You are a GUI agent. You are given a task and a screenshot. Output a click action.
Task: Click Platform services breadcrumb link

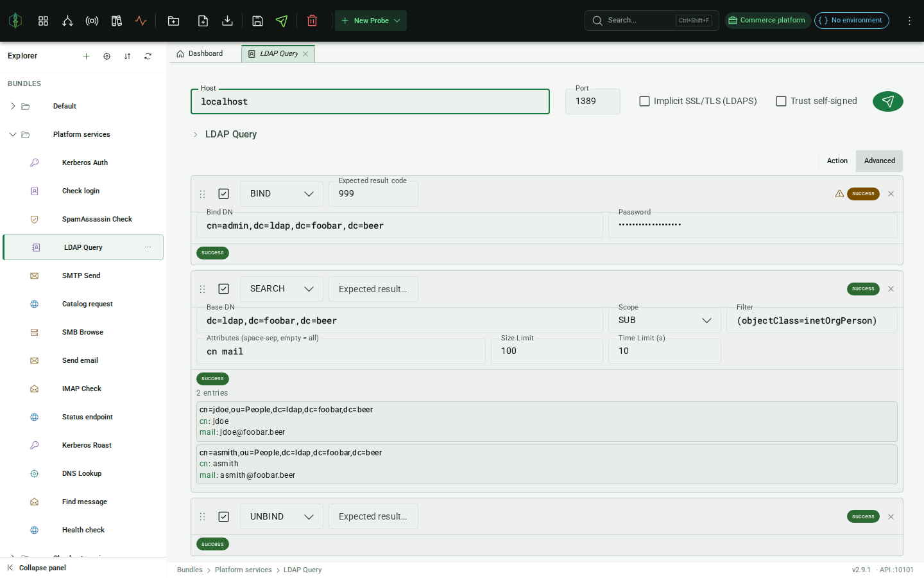(x=243, y=570)
